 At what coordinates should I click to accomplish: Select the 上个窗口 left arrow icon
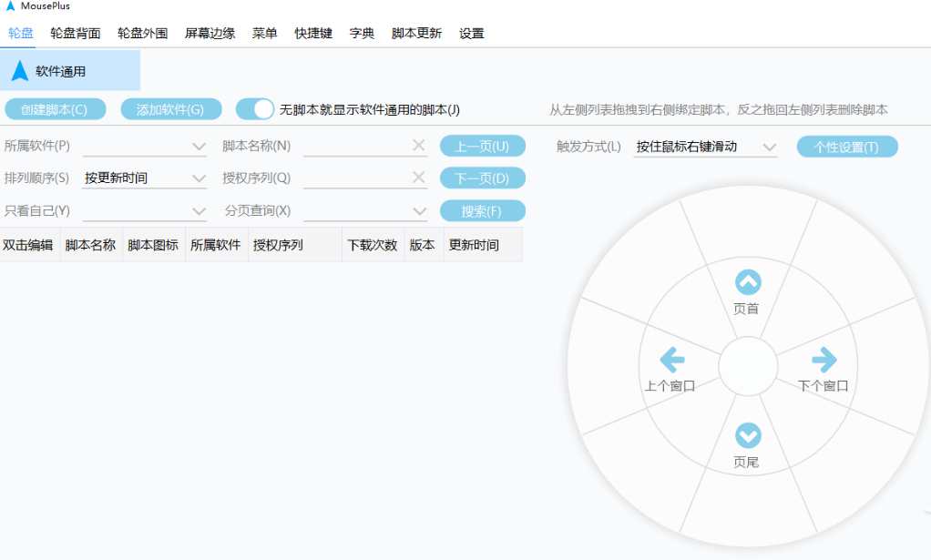coord(670,359)
